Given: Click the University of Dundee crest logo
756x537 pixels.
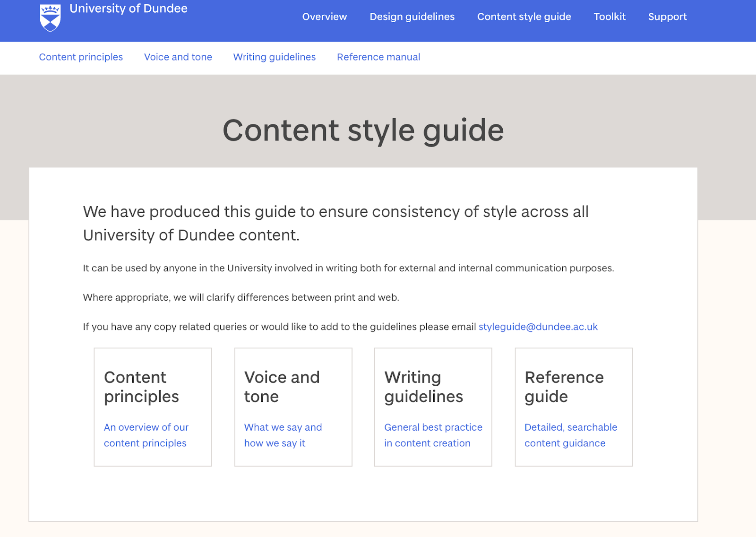Looking at the screenshot, I should click(x=51, y=17).
